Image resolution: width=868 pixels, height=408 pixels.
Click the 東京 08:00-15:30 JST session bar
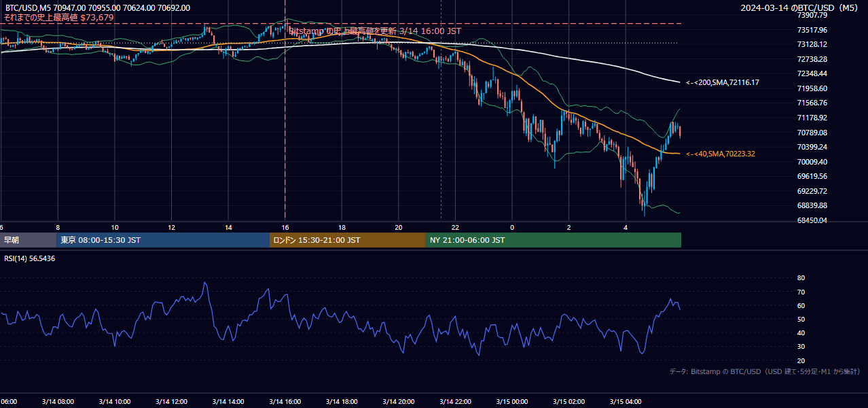[x=164, y=240]
